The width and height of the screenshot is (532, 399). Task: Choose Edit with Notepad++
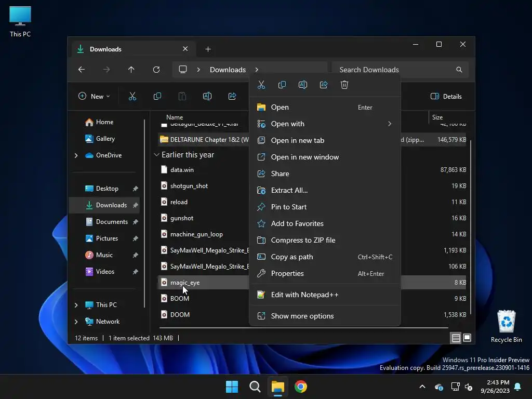[x=325, y=295]
